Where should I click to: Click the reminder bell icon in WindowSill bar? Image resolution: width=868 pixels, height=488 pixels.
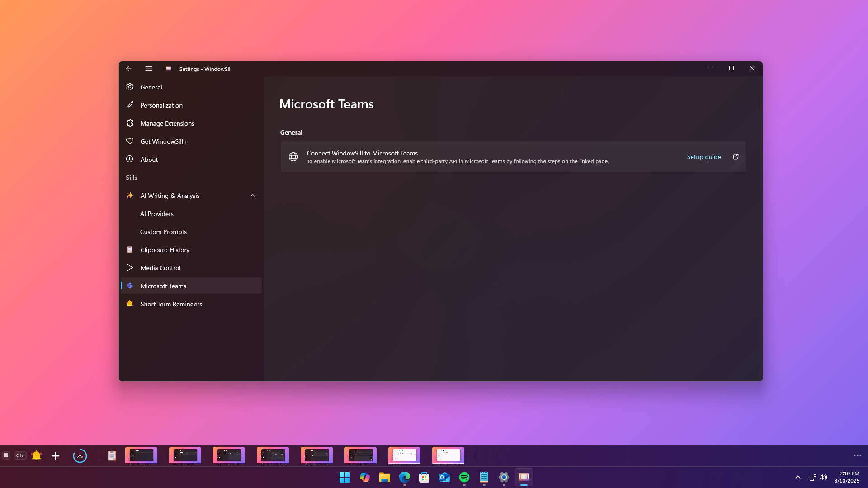(37, 455)
